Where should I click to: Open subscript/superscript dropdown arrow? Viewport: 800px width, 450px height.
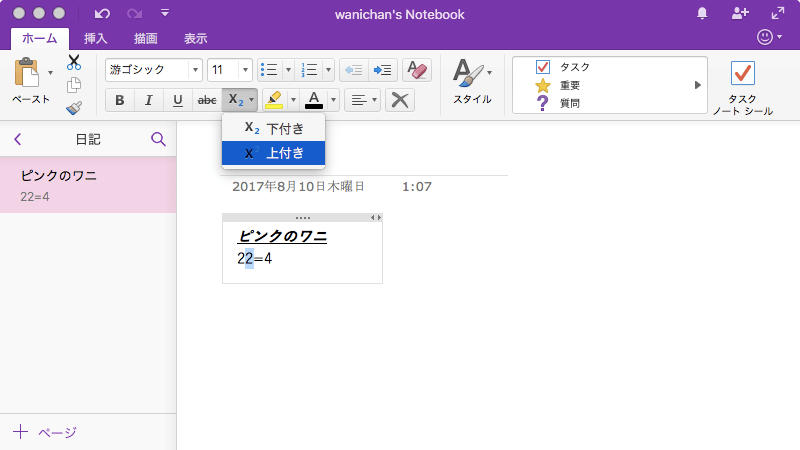(252, 100)
